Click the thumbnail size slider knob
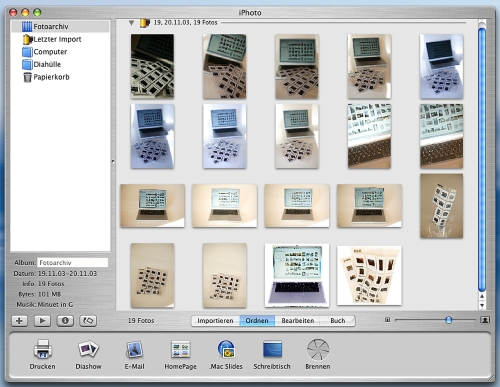Viewport: 500px width, 387px height. coord(449,320)
